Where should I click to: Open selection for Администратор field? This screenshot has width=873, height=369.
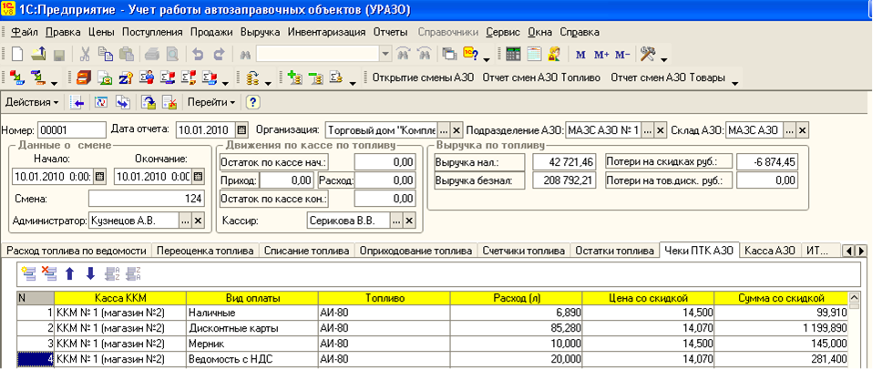pos(185,220)
